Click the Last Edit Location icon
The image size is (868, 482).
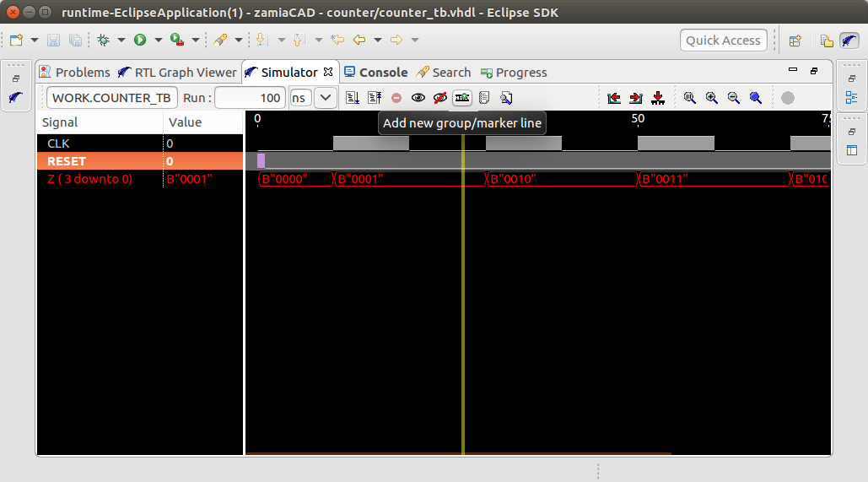(337, 40)
